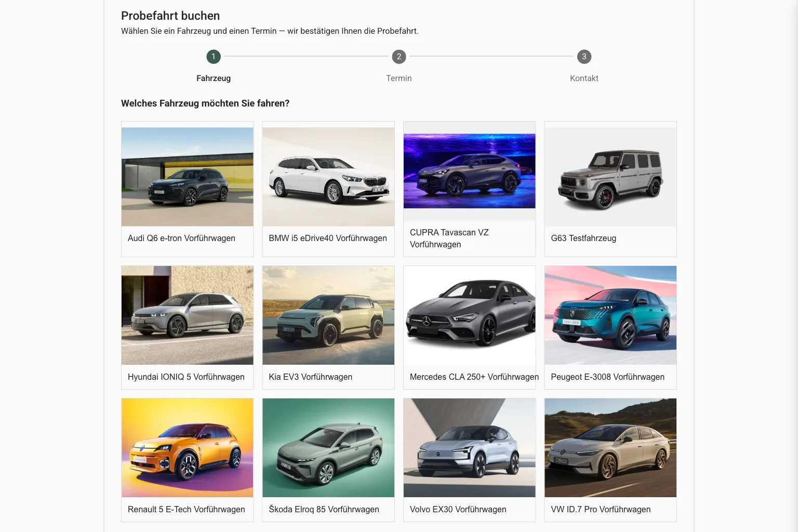Go to step 2 circle in the stepper
This screenshot has width=798, height=532.
(399, 57)
